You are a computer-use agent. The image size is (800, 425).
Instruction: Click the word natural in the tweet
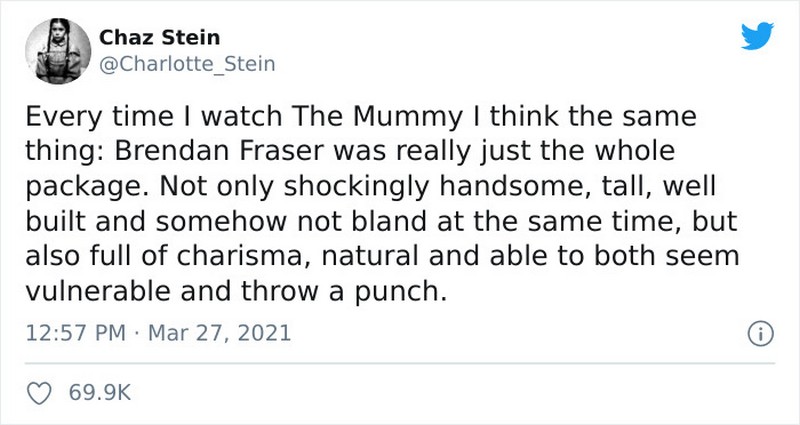coord(371,256)
